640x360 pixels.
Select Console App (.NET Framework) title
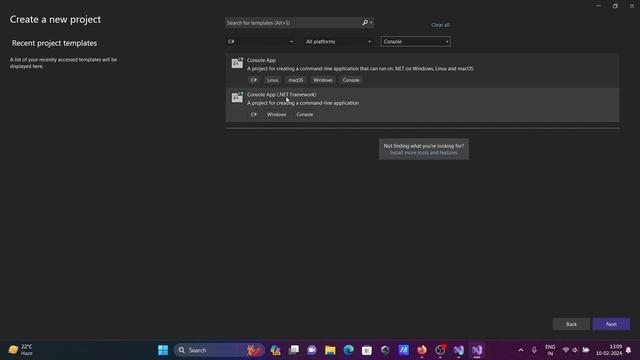point(281,94)
